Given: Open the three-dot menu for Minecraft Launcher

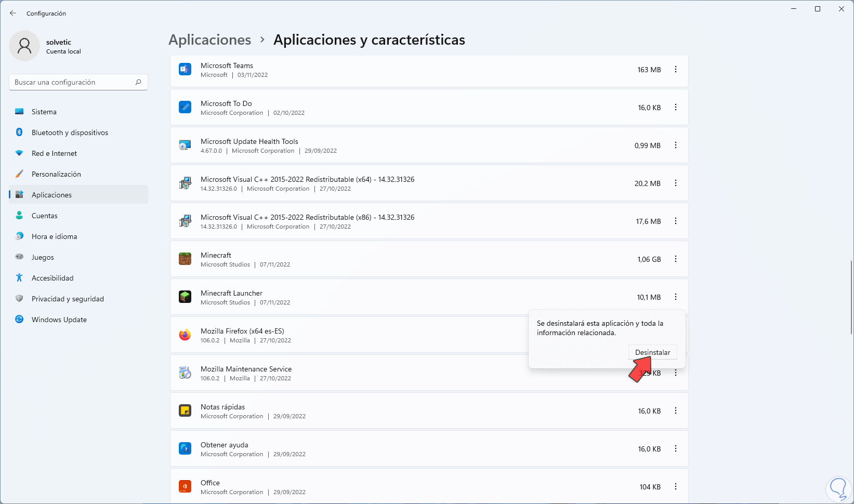Looking at the screenshot, I should [x=675, y=297].
